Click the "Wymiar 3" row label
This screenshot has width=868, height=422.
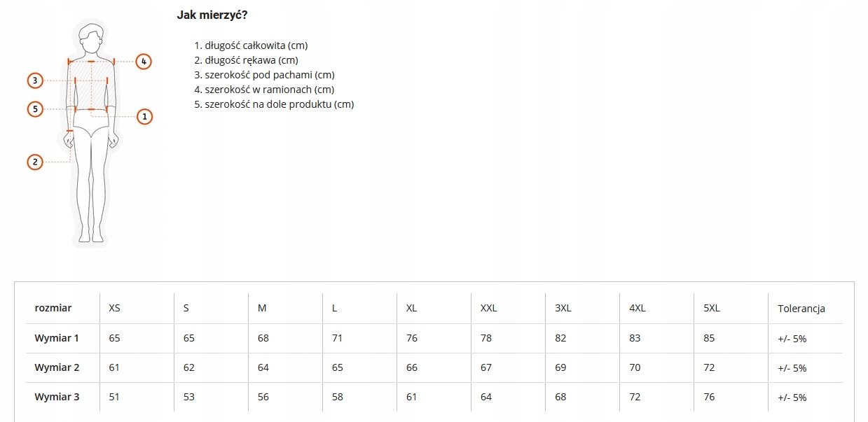click(x=57, y=397)
